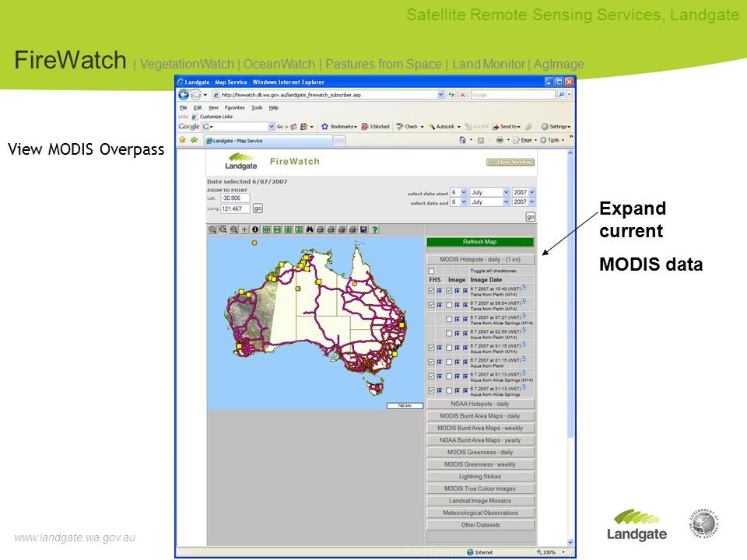Screen dimensions: 747x560
Task: Click the IE Back arrow button
Action: [x=184, y=95]
